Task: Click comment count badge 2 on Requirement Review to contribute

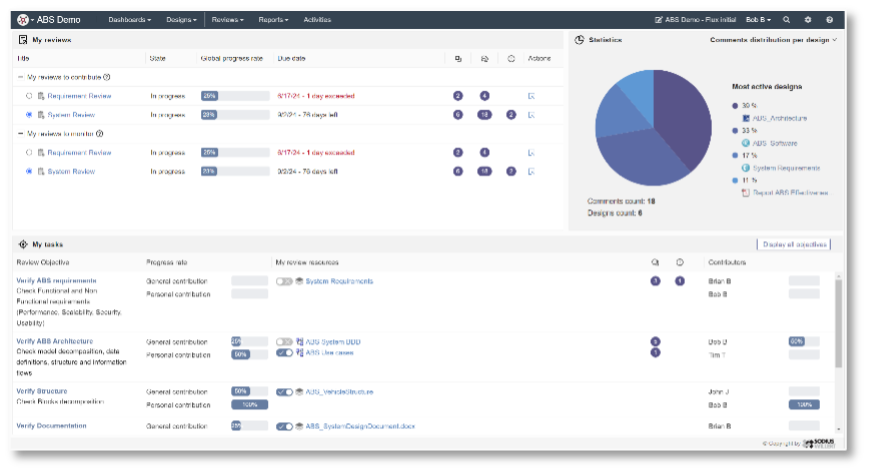Action: click(x=458, y=96)
